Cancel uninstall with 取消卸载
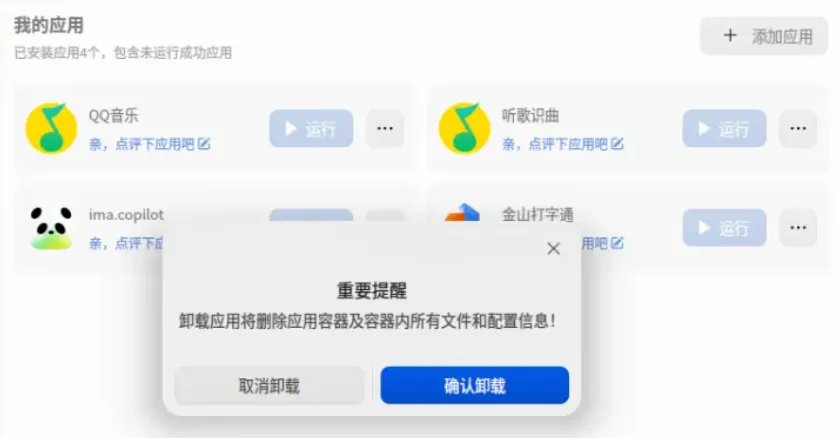 (x=269, y=385)
